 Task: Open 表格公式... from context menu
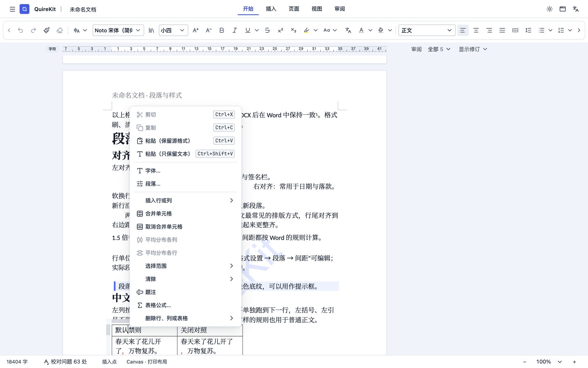[x=186, y=305]
